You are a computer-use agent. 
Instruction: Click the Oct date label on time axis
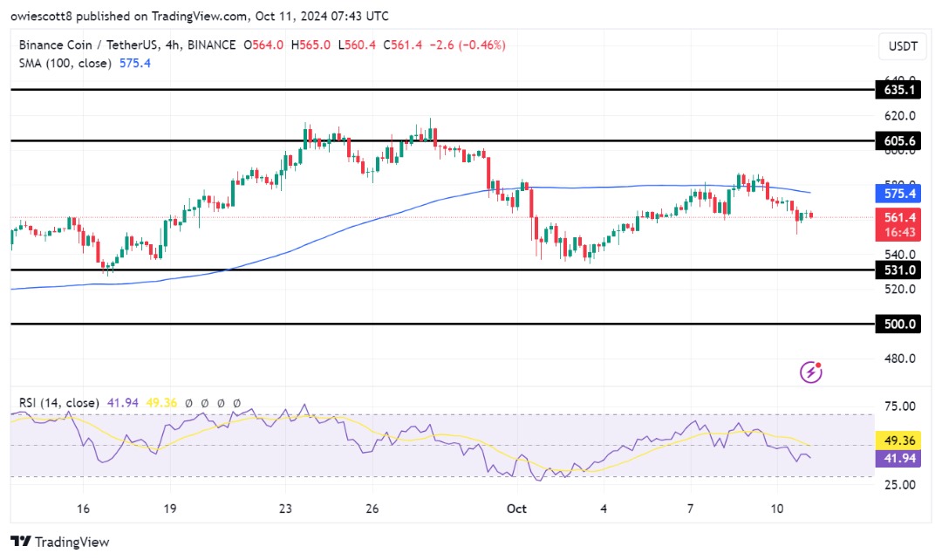tap(516, 509)
